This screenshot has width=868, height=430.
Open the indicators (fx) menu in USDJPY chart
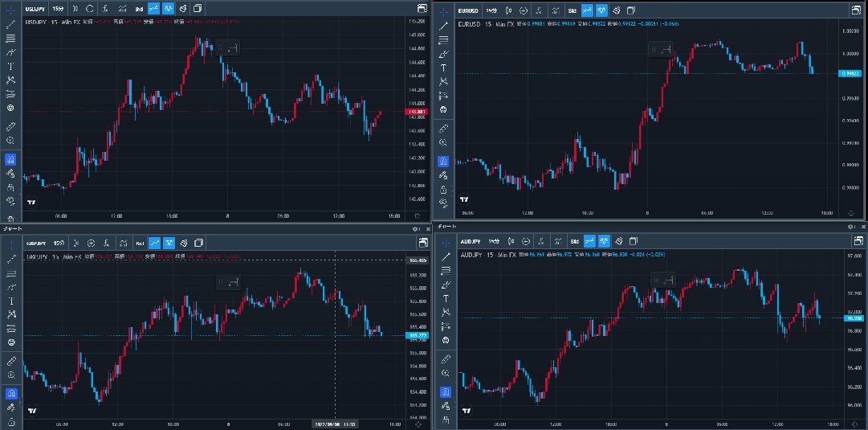107,9
